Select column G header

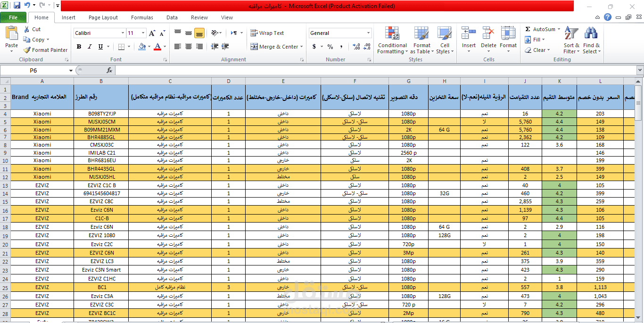tap(408, 81)
